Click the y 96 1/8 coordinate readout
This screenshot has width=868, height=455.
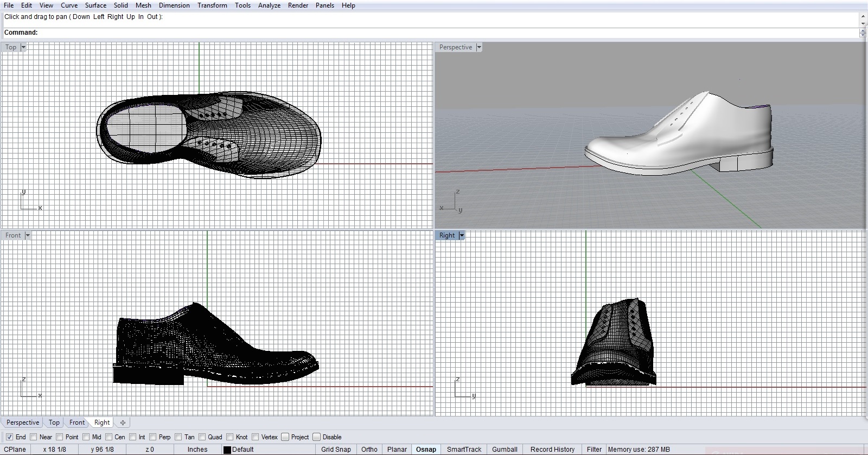(102, 450)
